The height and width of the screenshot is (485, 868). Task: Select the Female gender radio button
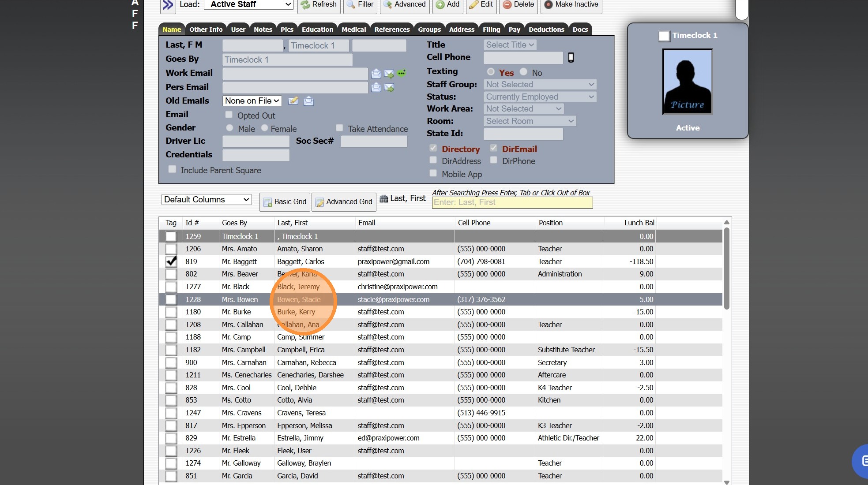(264, 128)
